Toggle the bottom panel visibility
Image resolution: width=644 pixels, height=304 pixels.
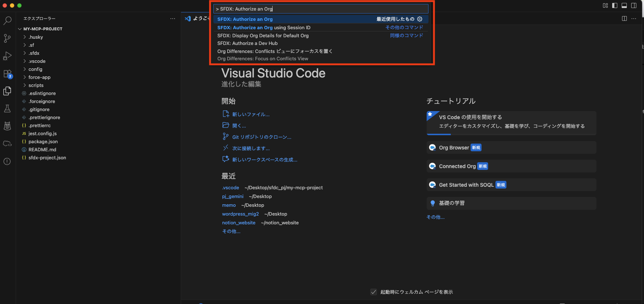pyautogui.click(x=624, y=5)
